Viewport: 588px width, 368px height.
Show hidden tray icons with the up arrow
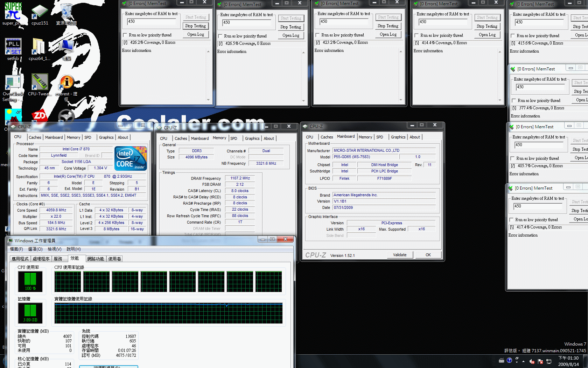(x=524, y=361)
